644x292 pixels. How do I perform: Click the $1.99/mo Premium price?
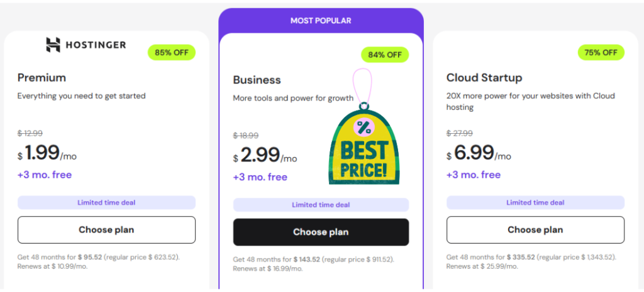47,153
